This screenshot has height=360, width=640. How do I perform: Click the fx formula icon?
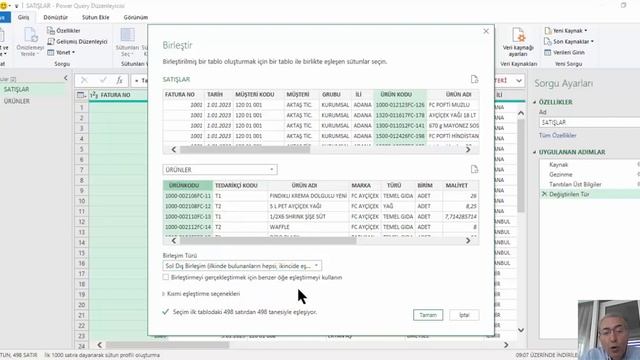pyautogui.click(x=119, y=80)
